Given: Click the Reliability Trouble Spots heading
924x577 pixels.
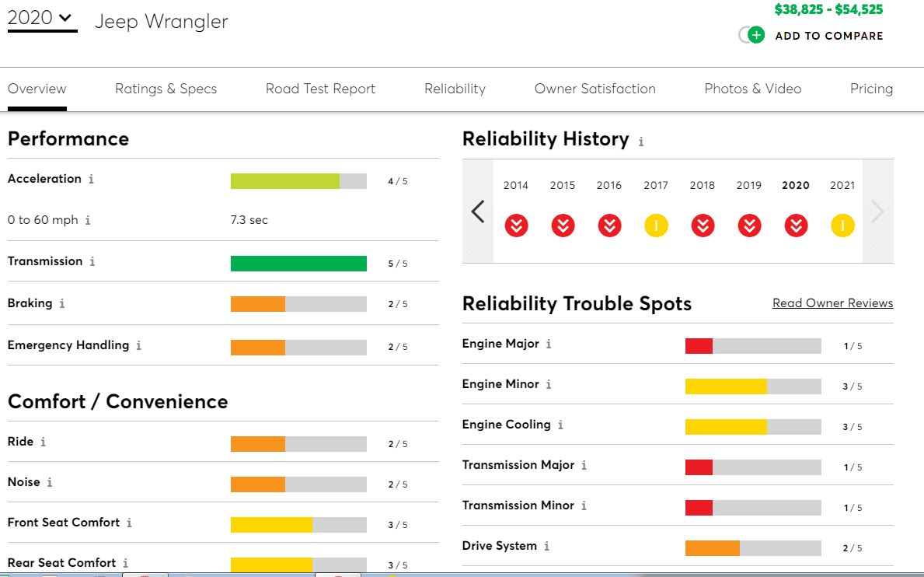Looking at the screenshot, I should pos(577,303).
